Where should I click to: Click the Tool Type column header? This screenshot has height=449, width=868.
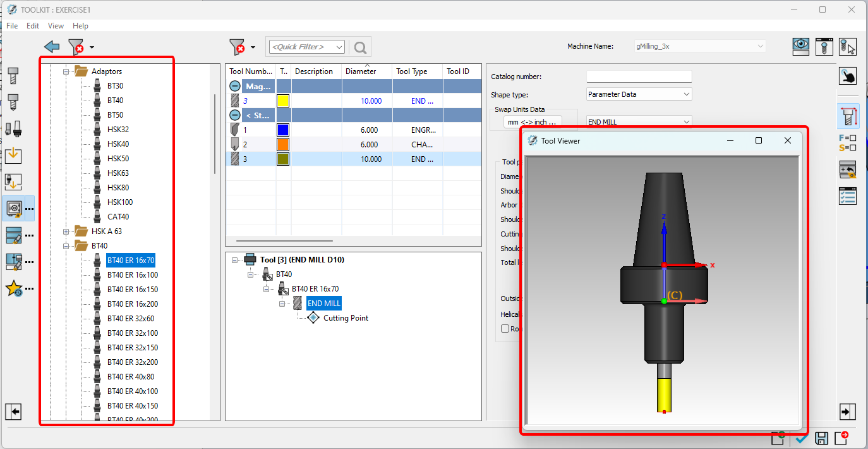[418, 71]
